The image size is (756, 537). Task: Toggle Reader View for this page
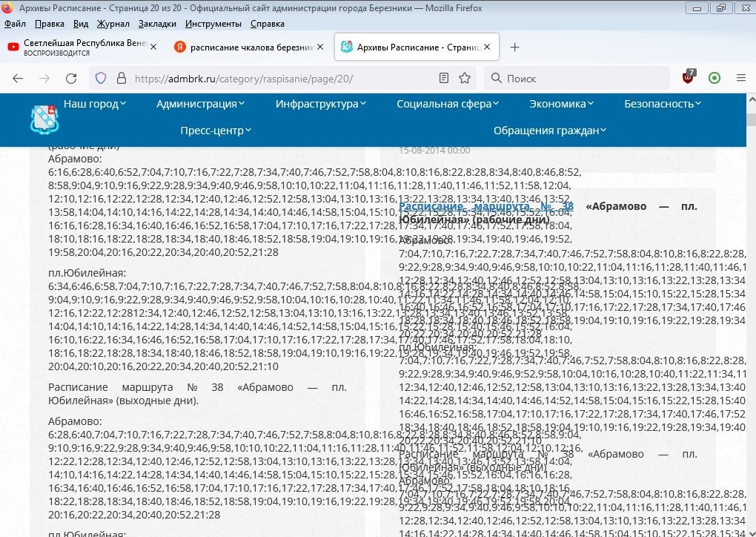pos(444,78)
